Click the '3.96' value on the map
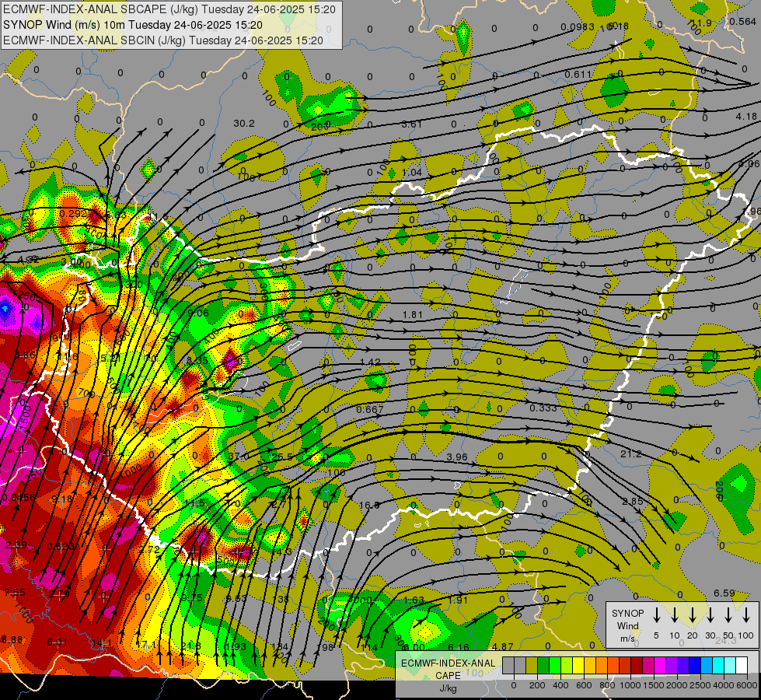 pos(457,457)
